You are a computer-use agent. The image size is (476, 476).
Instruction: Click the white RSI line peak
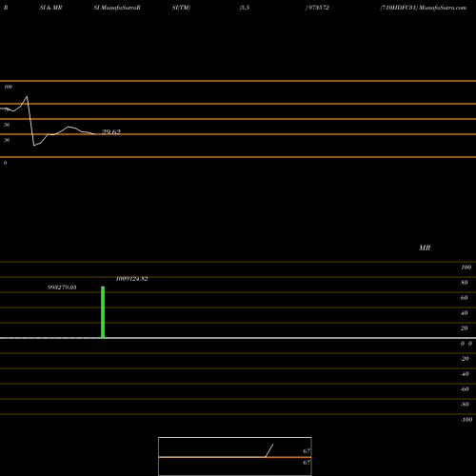click(x=27, y=96)
